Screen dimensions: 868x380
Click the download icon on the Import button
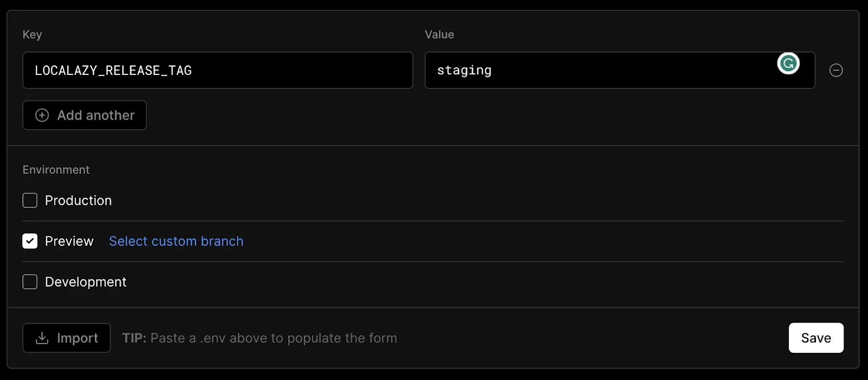click(x=42, y=338)
